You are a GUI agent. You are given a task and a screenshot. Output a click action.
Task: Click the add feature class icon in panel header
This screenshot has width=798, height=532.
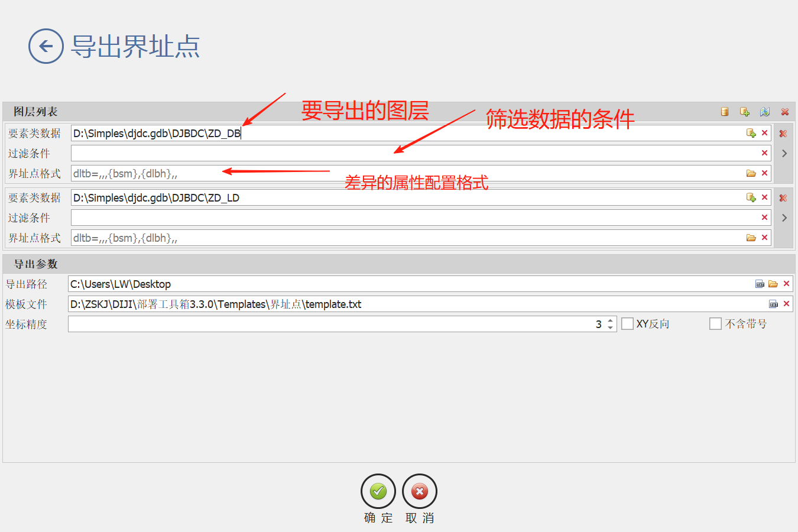pos(745,112)
